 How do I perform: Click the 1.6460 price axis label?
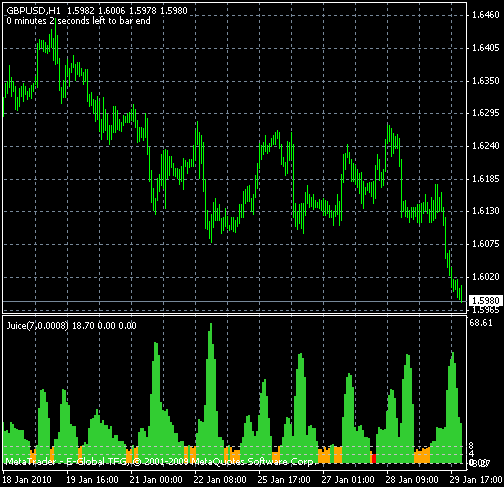pos(486,15)
